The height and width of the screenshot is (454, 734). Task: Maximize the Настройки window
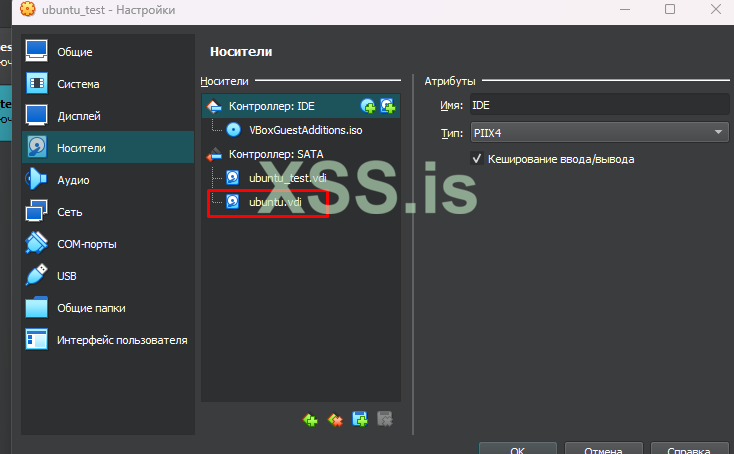point(670,9)
